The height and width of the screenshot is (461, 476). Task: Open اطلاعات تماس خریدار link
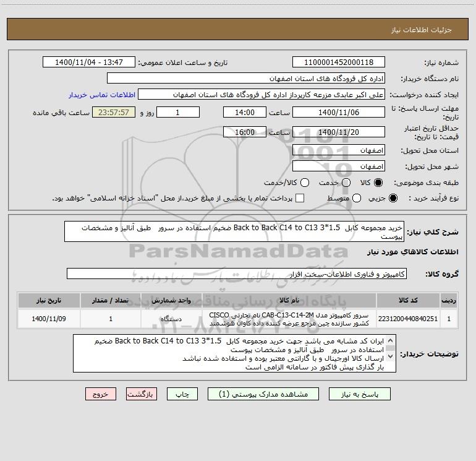coord(102,95)
